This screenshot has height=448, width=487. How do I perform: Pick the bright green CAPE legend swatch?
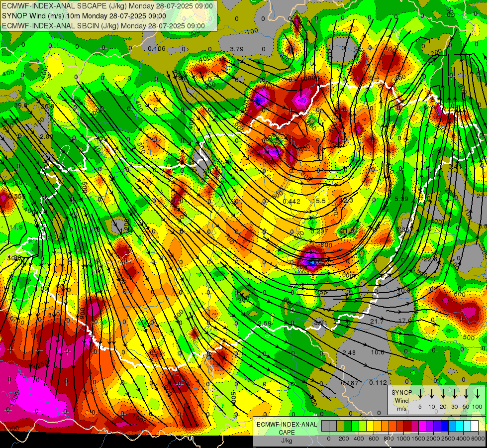pyautogui.click(x=355, y=426)
